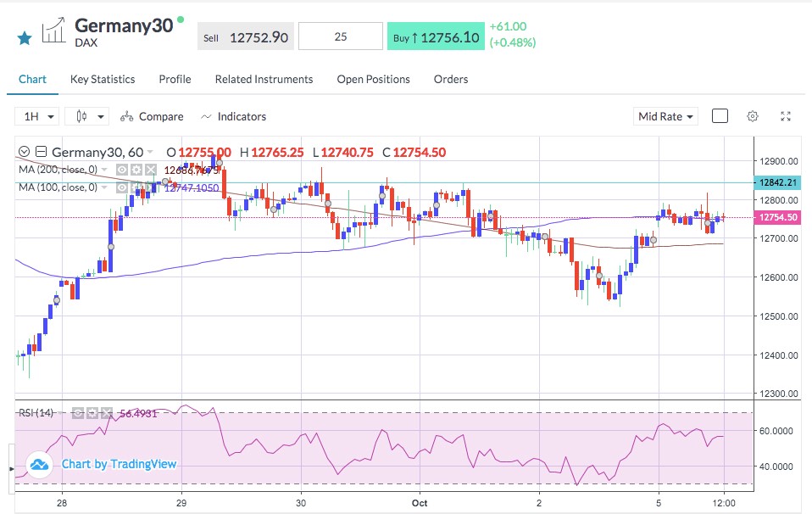Remove the RSI (14) indicator
812x514 pixels.
[x=107, y=413]
